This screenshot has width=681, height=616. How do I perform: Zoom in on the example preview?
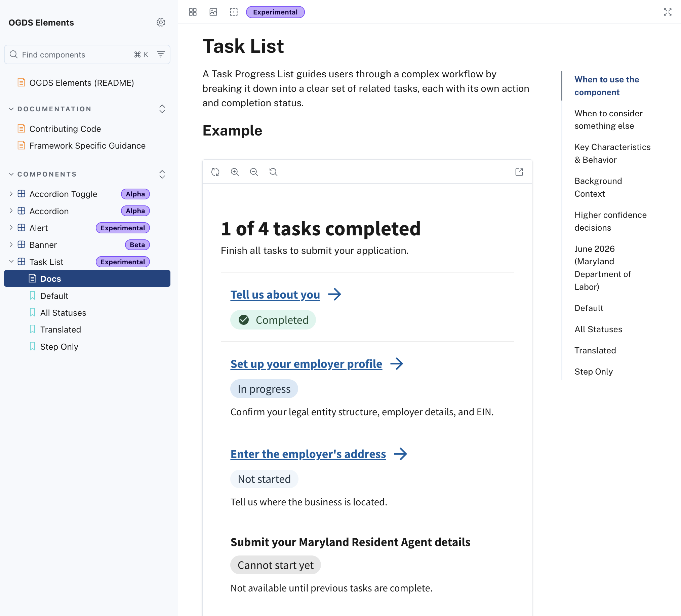tap(235, 172)
